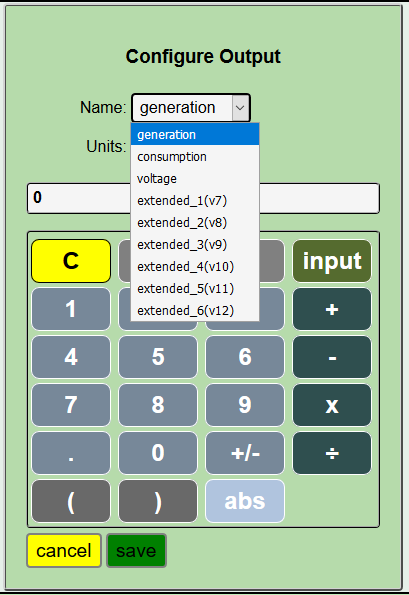The image size is (409, 595).
Task: Click the abs function key
Action: tap(245, 501)
